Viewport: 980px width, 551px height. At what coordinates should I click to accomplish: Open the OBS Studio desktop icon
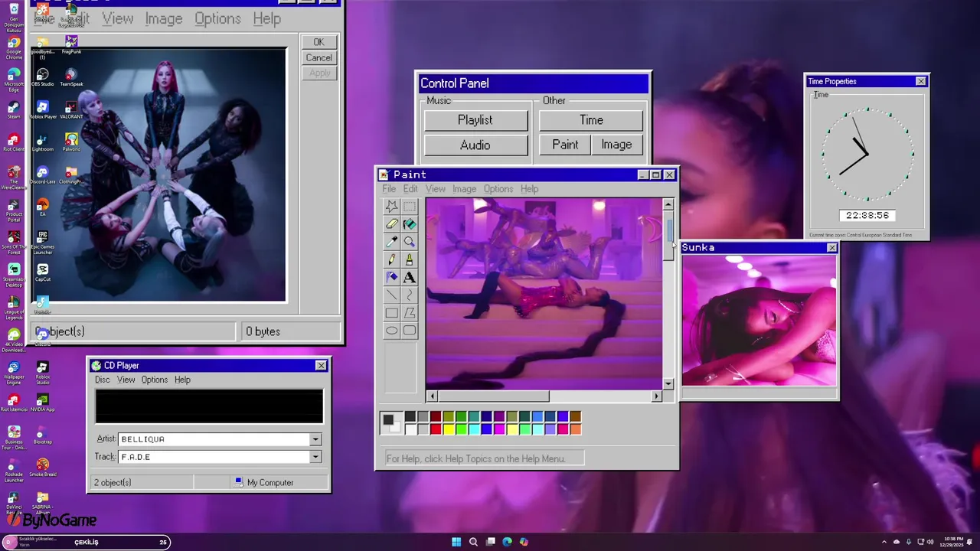pos(42,77)
